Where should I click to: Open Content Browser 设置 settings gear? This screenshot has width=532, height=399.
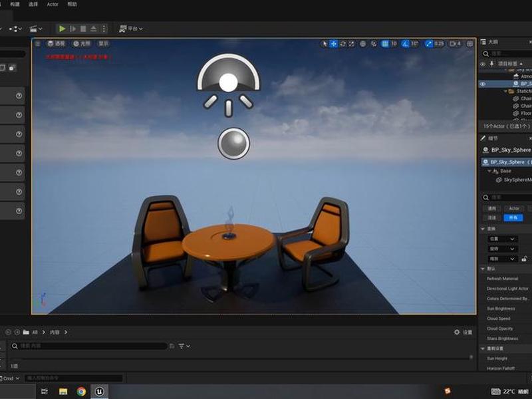click(463, 332)
